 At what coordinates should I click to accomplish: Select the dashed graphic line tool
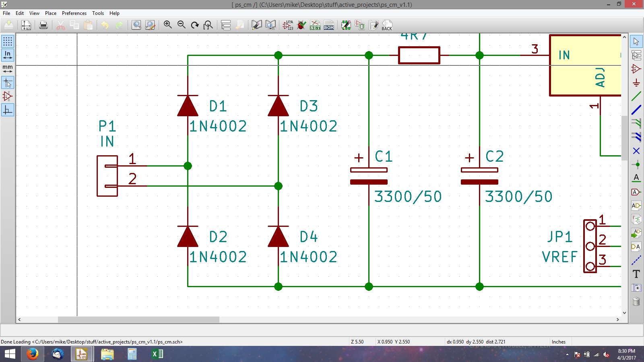636,260
